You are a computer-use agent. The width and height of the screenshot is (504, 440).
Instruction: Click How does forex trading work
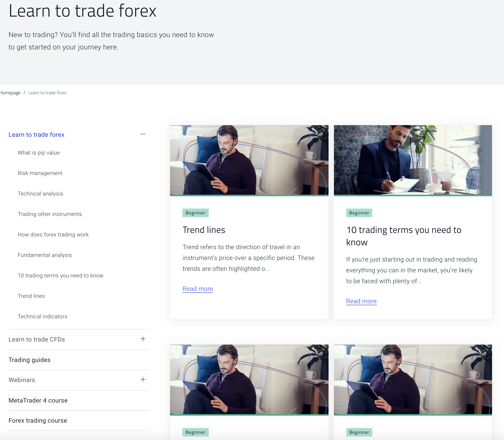(x=53, y=234)
